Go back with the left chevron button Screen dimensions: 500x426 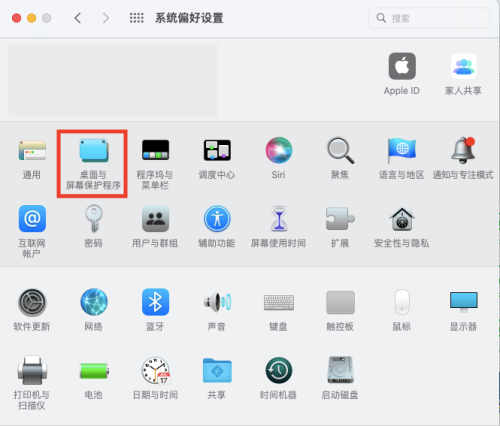click(78, 18)
